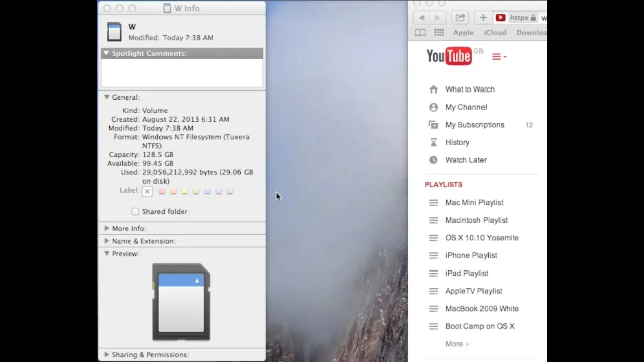Click the list icon beside Boot Camp on OS X
Viewport: 644px width, 362px height.
point(433,326)
